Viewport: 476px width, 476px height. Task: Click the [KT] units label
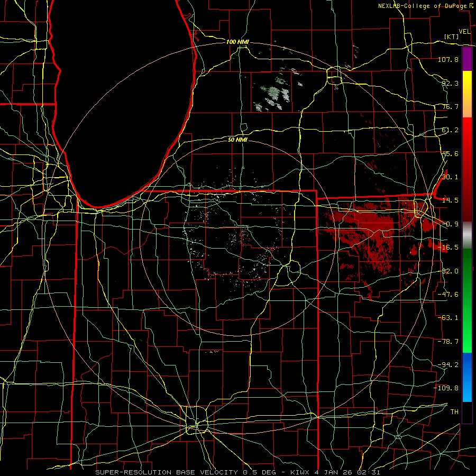point(452,36)
